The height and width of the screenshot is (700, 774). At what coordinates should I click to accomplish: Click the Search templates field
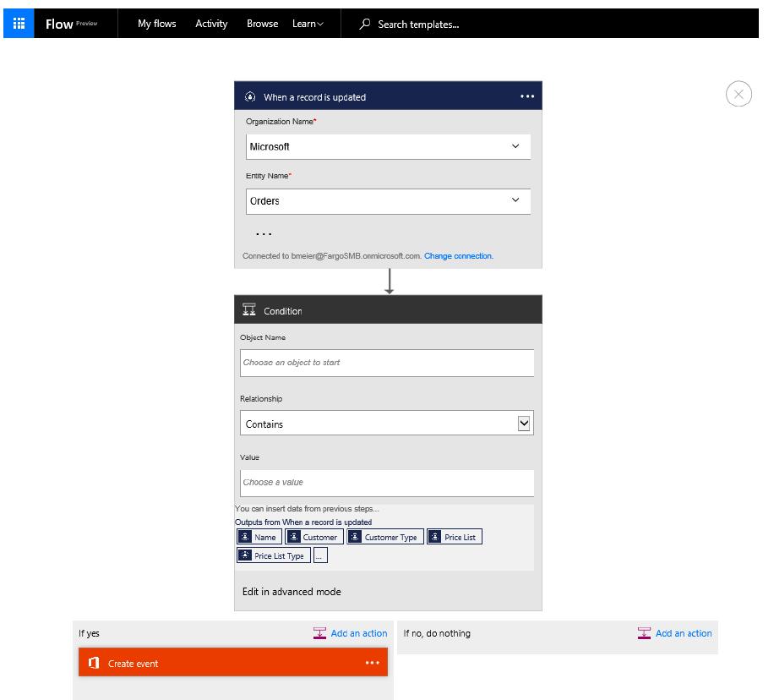418,25
